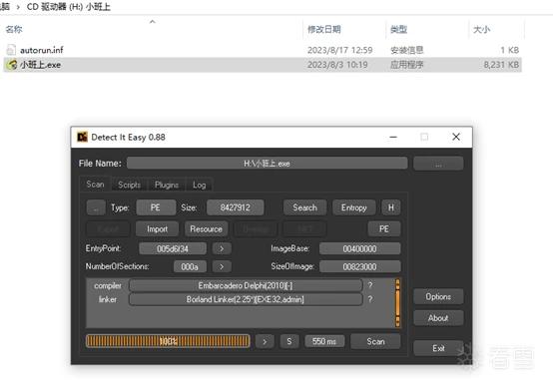
Task: Click the File Name path field
Action: tap(267, 164)
